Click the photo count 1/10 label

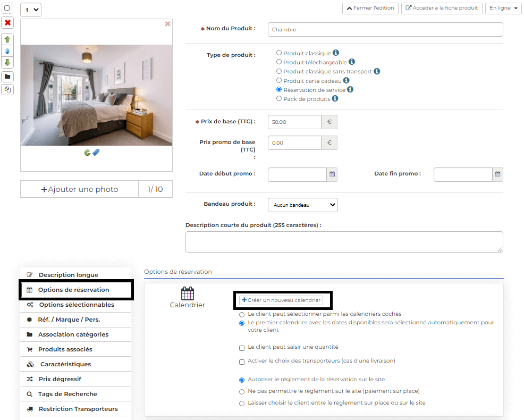155,189
